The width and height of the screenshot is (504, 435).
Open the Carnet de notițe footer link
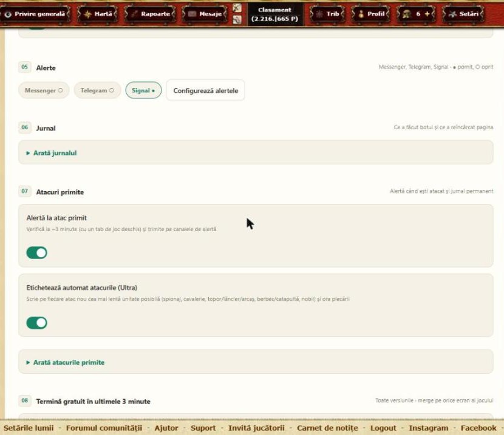[327, 428]
